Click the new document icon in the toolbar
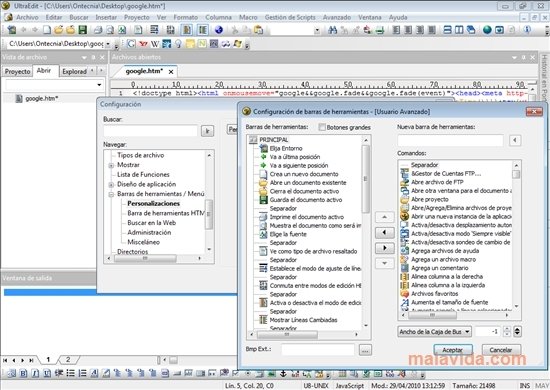550x390 pixels. click(x=47, y=30)
